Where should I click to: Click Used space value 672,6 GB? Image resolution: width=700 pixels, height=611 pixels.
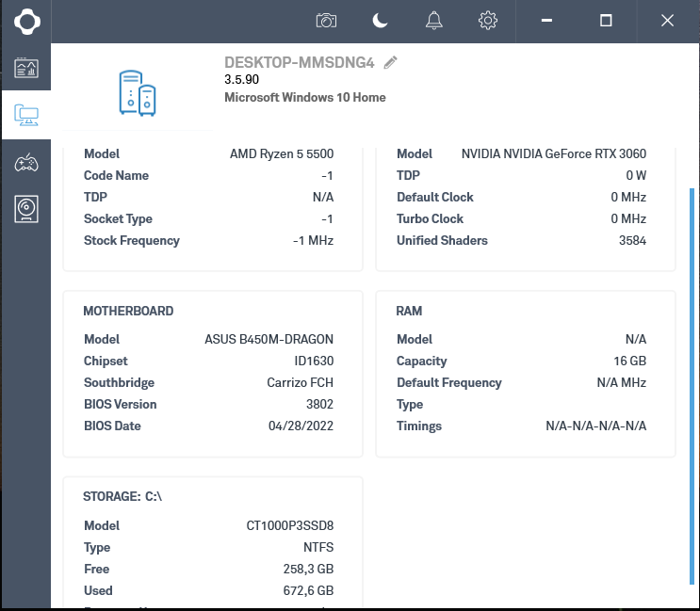[x=308, y=590]
